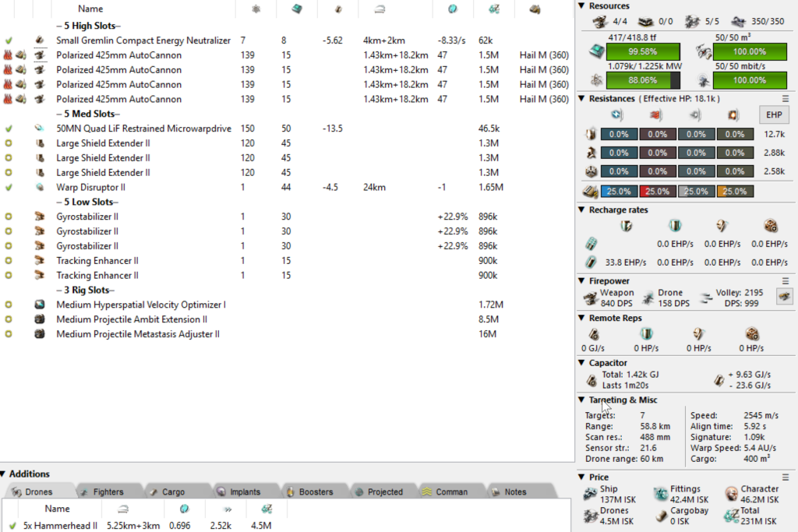The height and width of the screenshot is (532, 798).
Task: Click the EHP toggle button in Resistances
Action: click(x=774, y=115)
